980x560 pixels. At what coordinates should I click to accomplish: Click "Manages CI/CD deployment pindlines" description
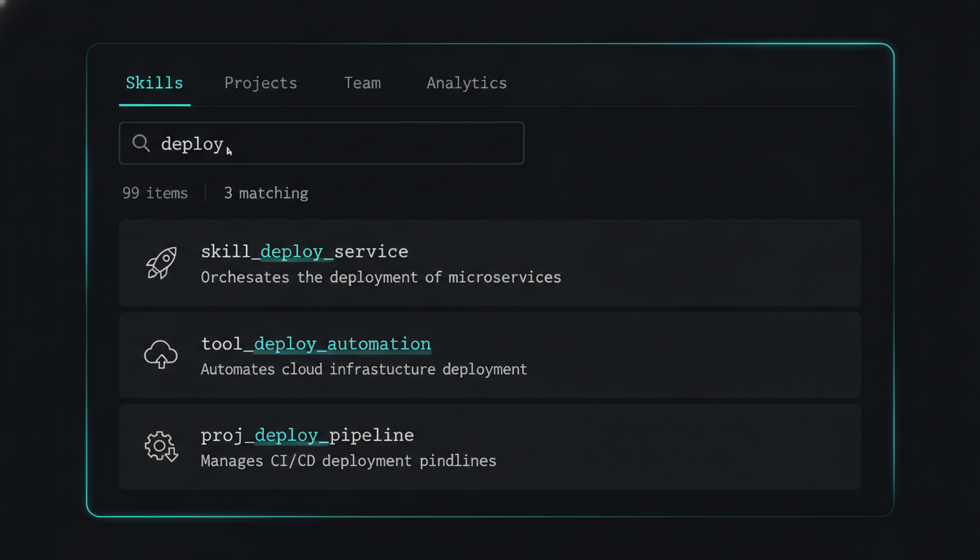(349, 461)
